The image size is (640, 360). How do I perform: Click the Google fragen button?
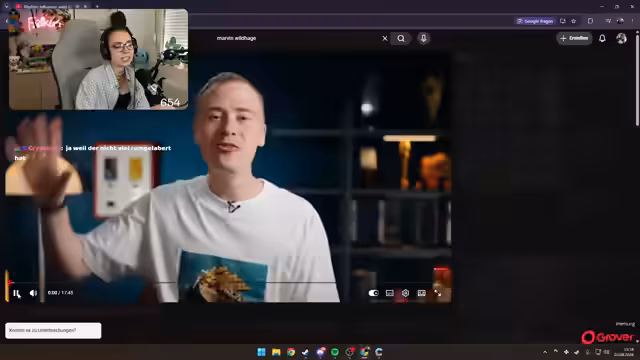(x=535, y=21)
